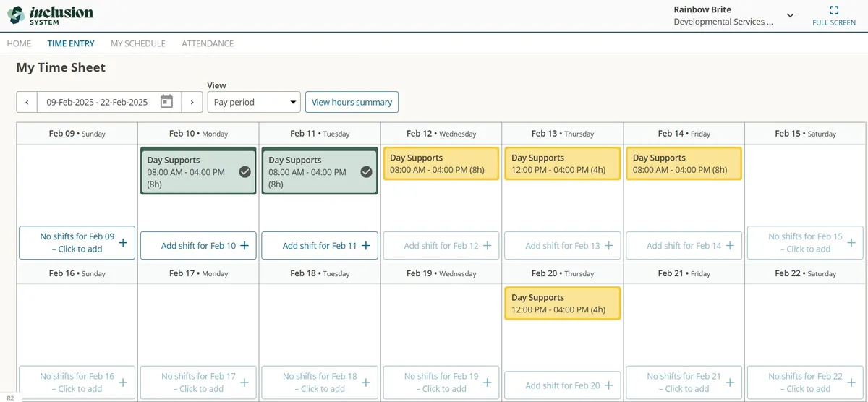Click plus icon for Feb 09 shift
The height and width of the screenshot is (402, 868).
[122, 243]
